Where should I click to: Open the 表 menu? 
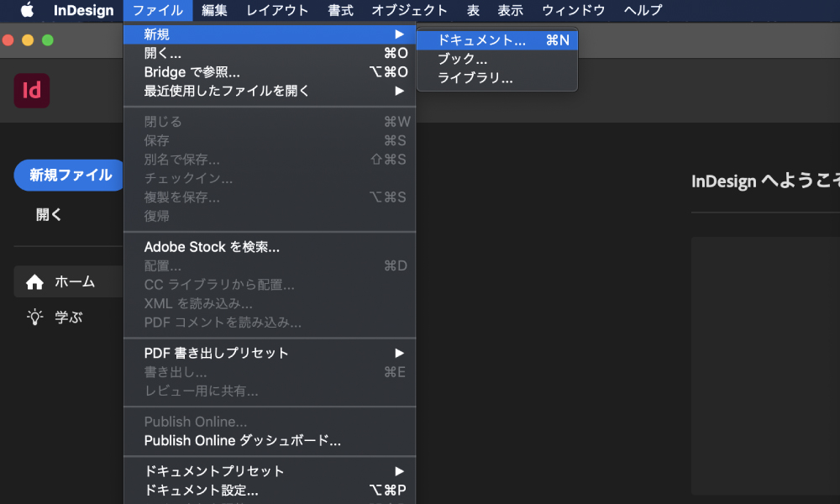473,10
